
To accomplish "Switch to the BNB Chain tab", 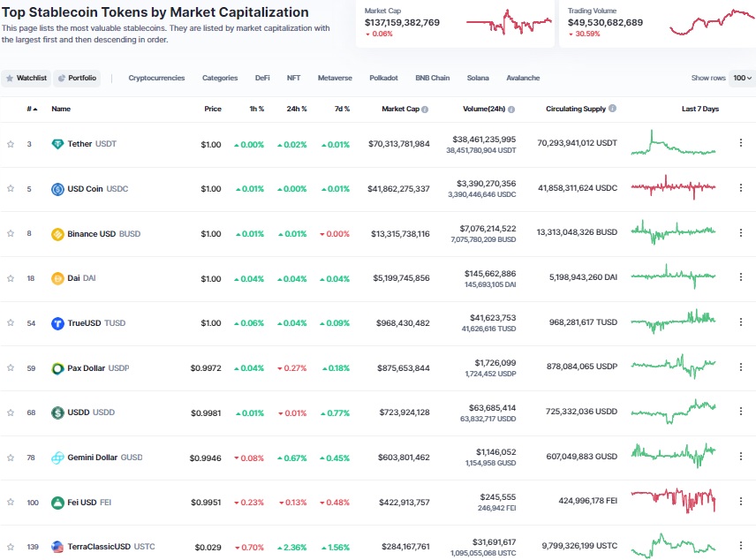I will pos(433,78).
